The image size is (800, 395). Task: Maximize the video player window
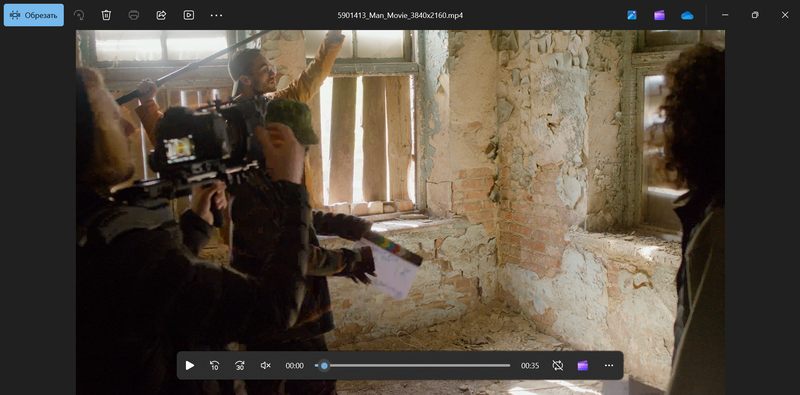(755, 15)
